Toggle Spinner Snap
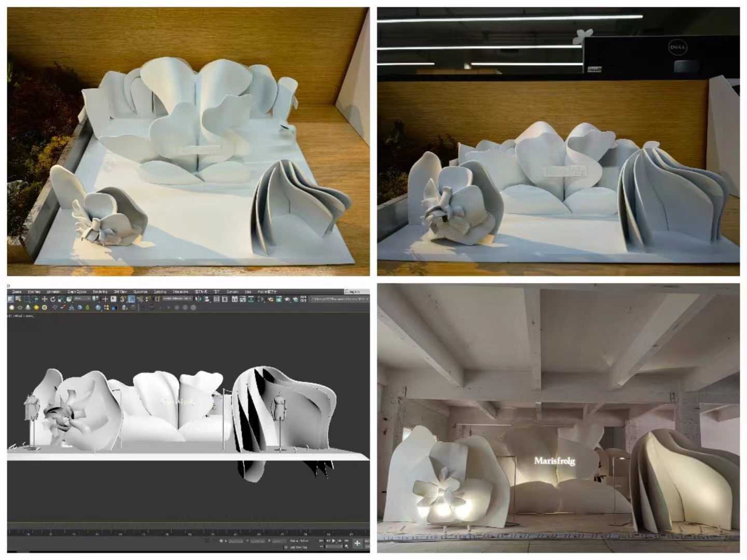The height and width of the screenshot is (560, 747). point(148,299)
